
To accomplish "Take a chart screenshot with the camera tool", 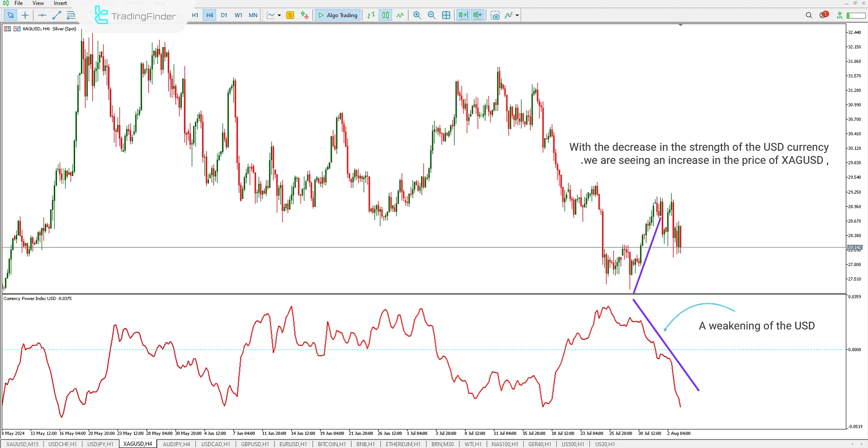I will tap(495, 15).
